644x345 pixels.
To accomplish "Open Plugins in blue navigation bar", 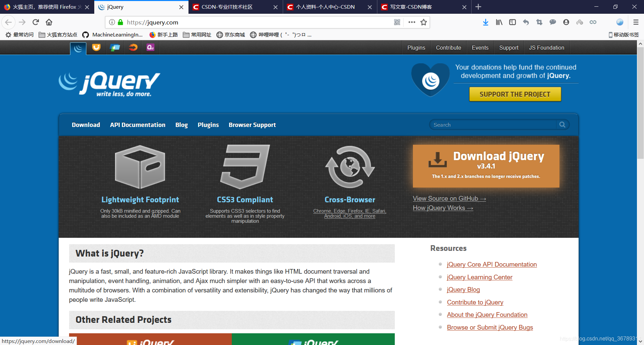I will point(208,125).
